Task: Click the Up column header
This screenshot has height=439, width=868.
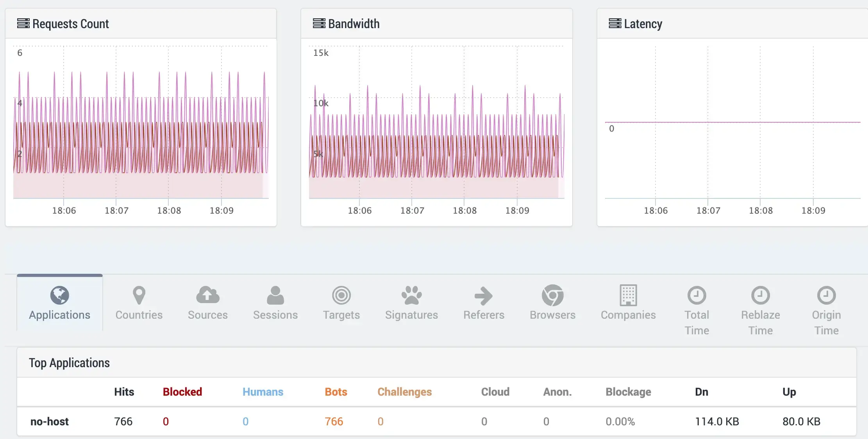Action: [x=789, y=392]
